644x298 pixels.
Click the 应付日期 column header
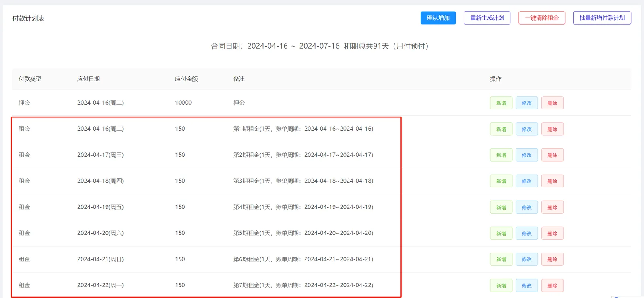click(x=89, y=79)
